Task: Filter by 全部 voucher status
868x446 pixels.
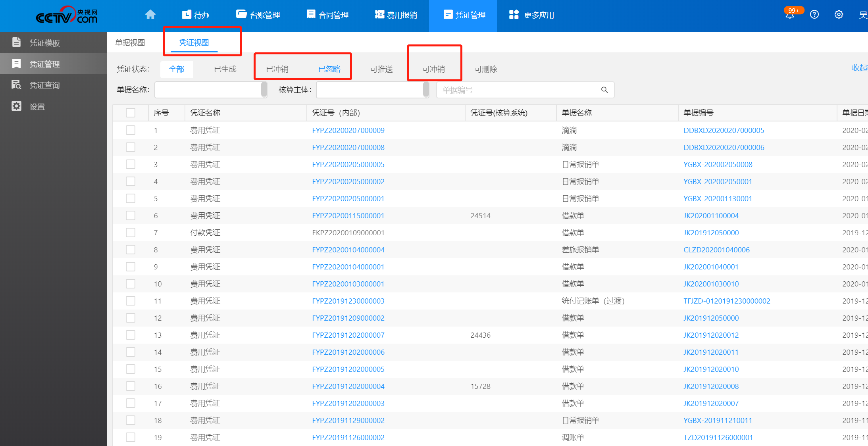Action: click(x=177, y=69)
